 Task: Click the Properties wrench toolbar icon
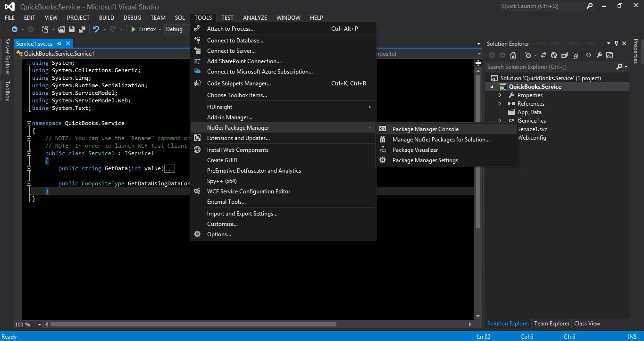point(599,55)
